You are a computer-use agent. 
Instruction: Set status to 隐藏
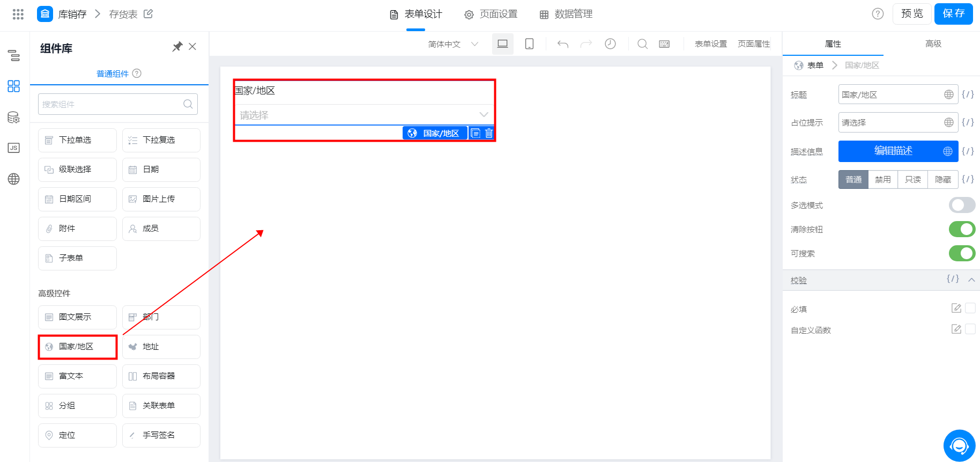[943, 179]
